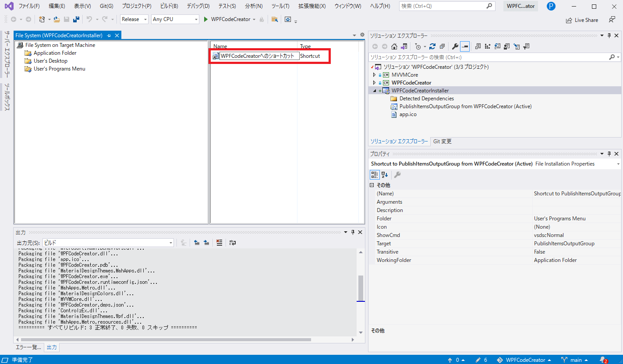
Task: Open the Any CPU platform dropdown
Action: (175, 19)
